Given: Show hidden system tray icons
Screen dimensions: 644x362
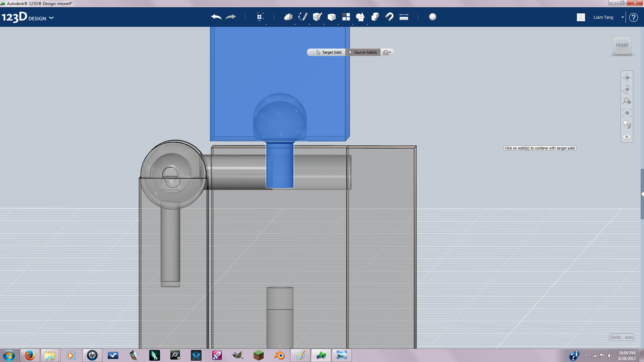Looking at the screenshot, I should [x=586, y=356].
